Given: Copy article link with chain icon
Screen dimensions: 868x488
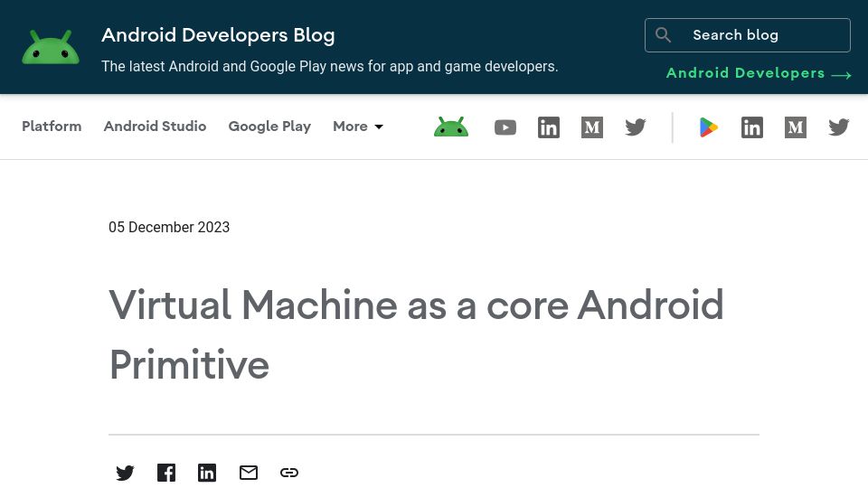Looking at the screenshot, I should click(289, 473).
